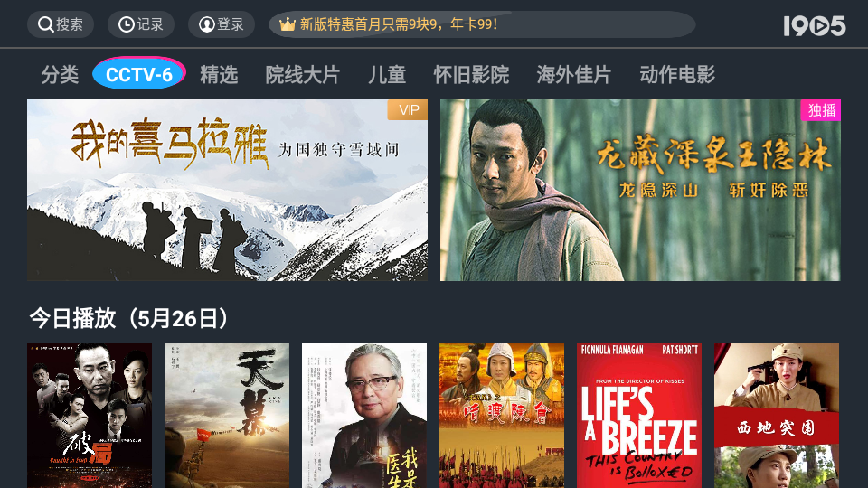Select the CCTV-6 tab
868x488 pixels.
(139, 73)
